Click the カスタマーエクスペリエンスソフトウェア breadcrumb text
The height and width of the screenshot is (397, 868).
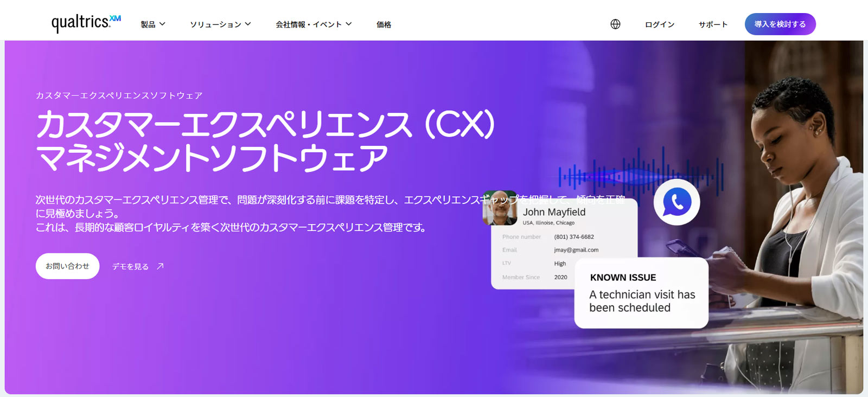click(x=119, y=95)
